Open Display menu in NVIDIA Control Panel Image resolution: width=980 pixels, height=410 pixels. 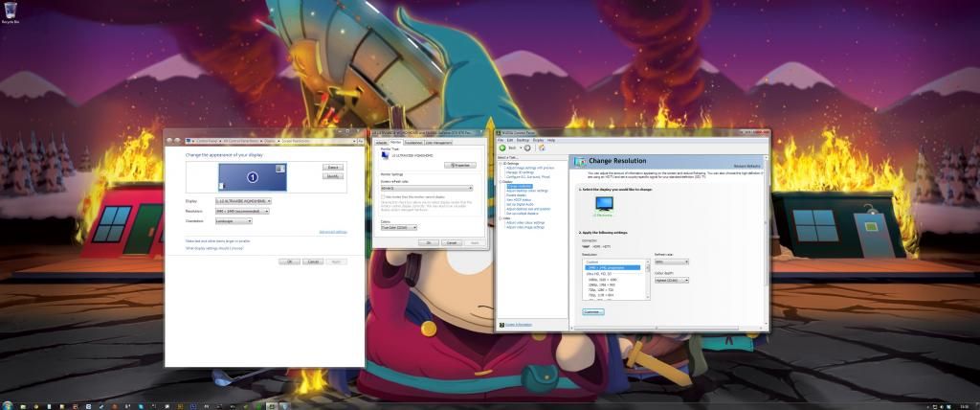pos(538,140)
